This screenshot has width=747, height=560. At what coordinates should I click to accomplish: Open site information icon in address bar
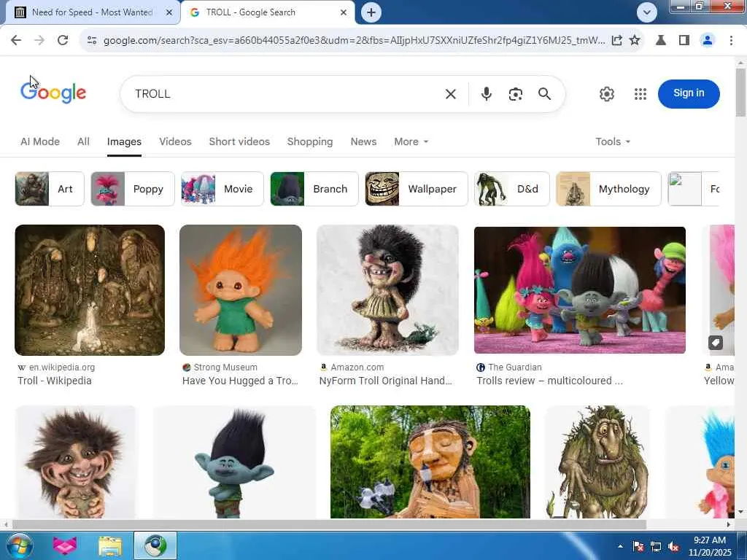point(92,41)
